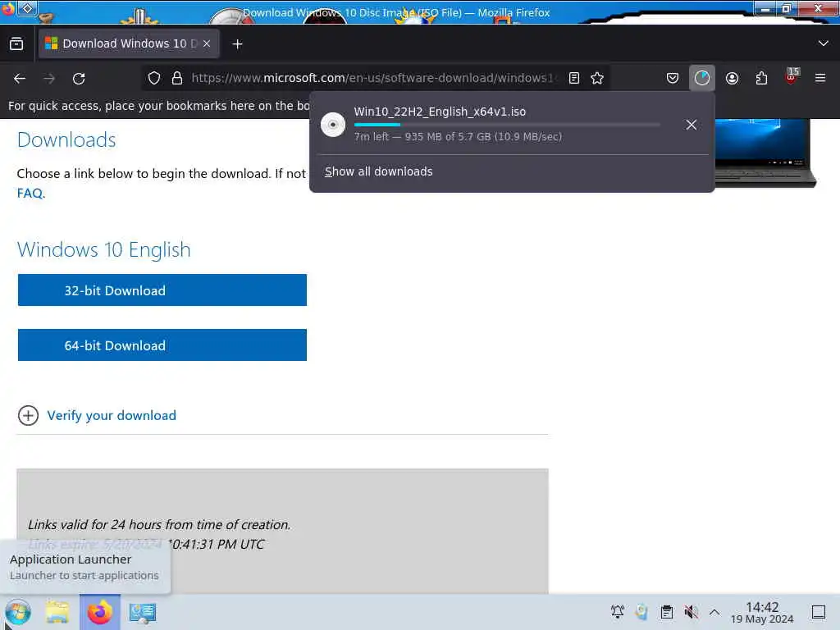
Task: Click the download progress bar
Action: (507, 125)
